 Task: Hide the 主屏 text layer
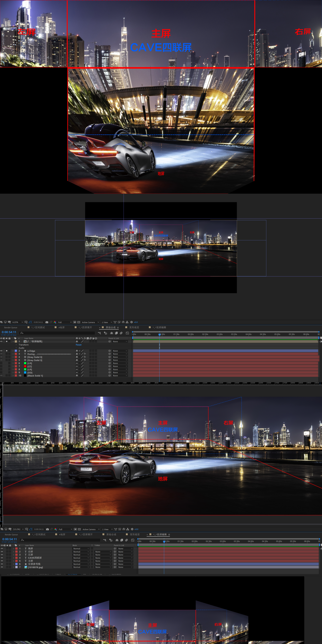tap(2, 561)
